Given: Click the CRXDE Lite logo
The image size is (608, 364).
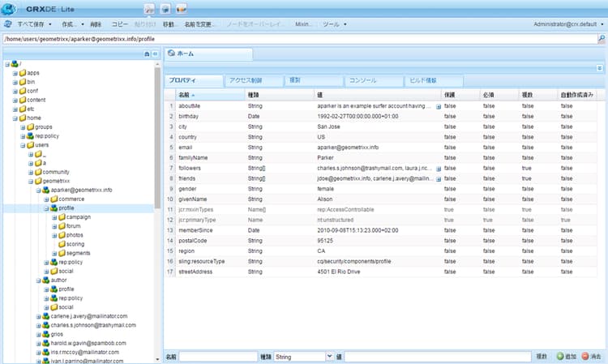Looking at the screenshot, I should [9, 9].
